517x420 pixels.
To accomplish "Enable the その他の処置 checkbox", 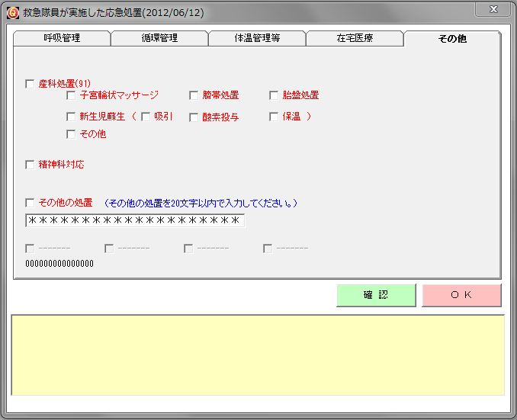I will 31,203.
